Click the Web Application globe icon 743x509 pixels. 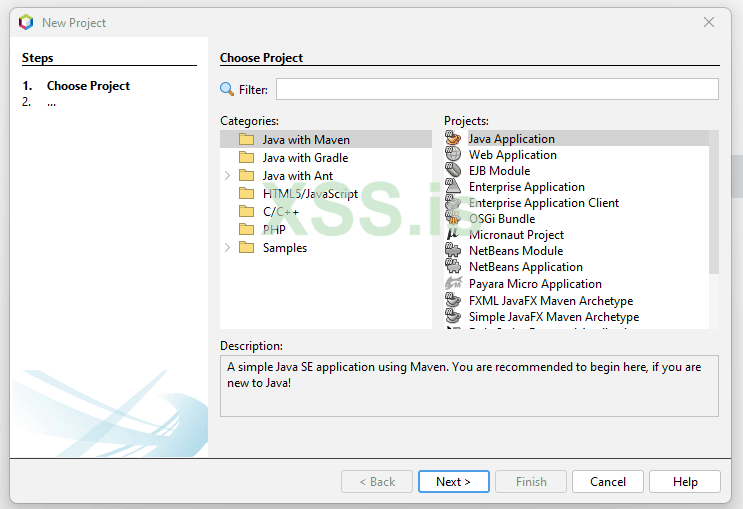pyautogui.click(x=453, y=154)
